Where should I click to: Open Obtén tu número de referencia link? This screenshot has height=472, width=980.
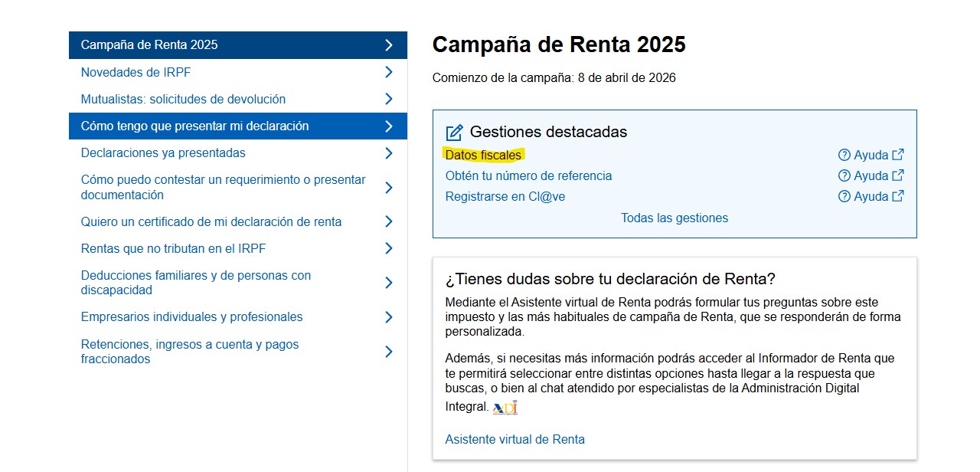point(528,175)
